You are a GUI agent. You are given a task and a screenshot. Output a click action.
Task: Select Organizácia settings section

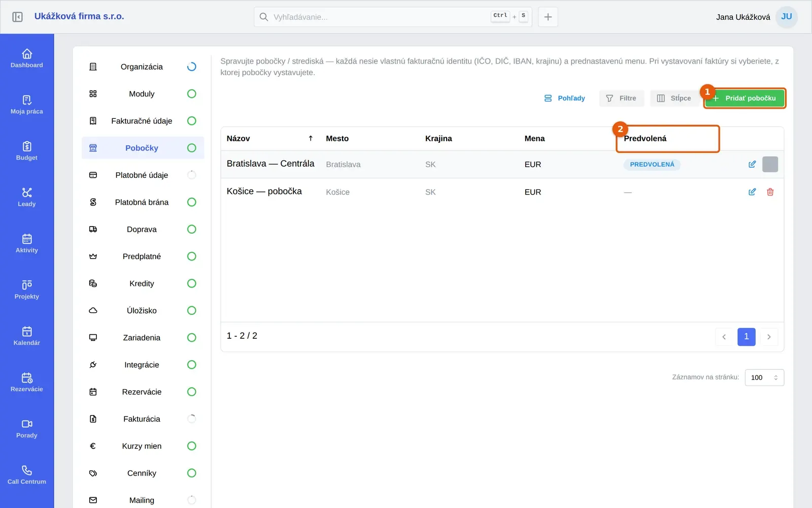pyautogui.click(x=143, y=67)
